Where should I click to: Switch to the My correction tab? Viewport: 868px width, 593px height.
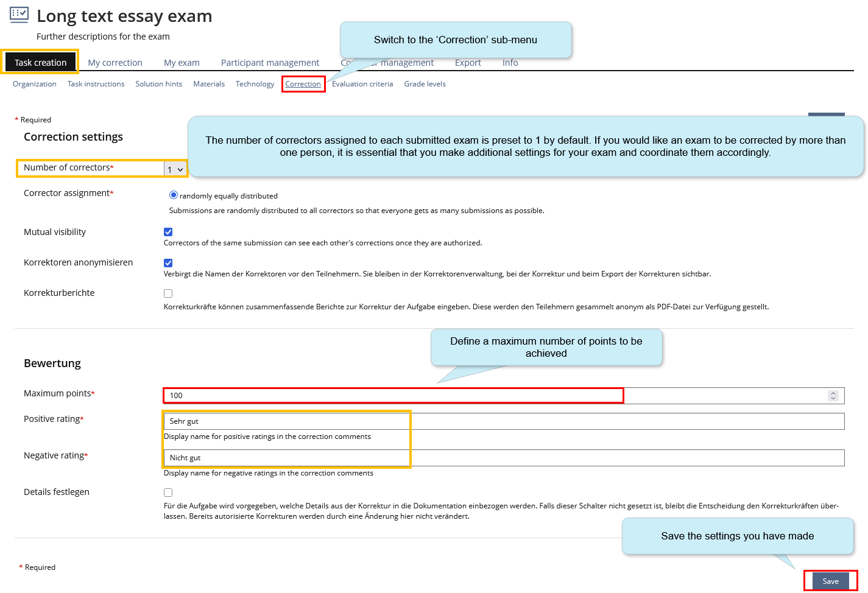click(x=115, y=62)
